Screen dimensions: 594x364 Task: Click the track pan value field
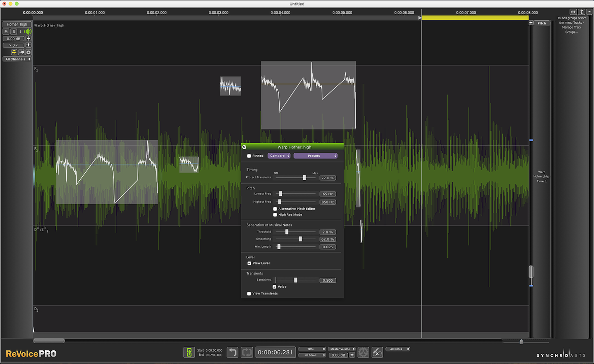point(14,45)
